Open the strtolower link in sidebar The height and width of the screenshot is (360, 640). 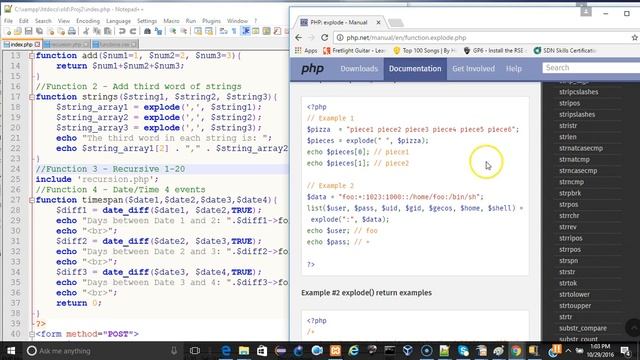575,294
